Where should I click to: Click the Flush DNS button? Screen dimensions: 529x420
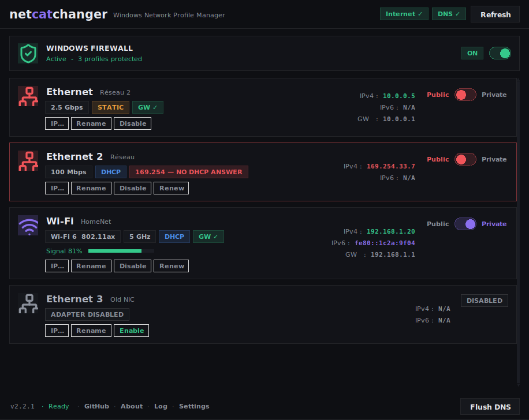point(490,407)
